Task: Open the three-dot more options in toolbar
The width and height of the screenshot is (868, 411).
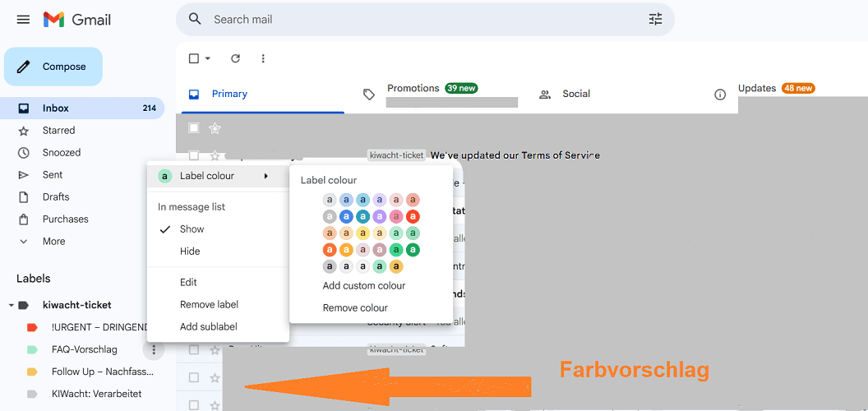Action: coord(263,58)
